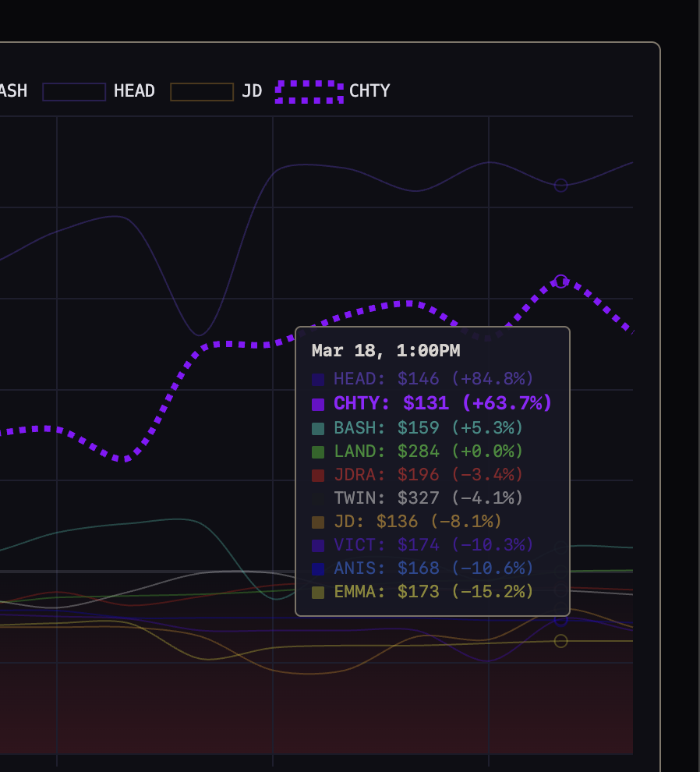Image resolution: width=700 pixels, height=772 pixels.
Task: Select tooltip row JD: $136 (-8.1%)
Action: (x=407, y=522)
